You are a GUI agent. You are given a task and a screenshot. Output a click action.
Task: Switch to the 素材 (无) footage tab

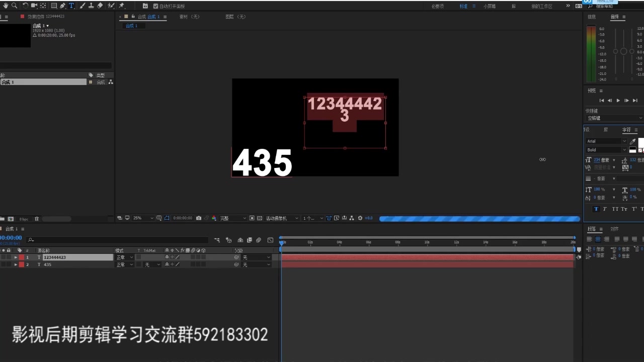tap(190, 17)
